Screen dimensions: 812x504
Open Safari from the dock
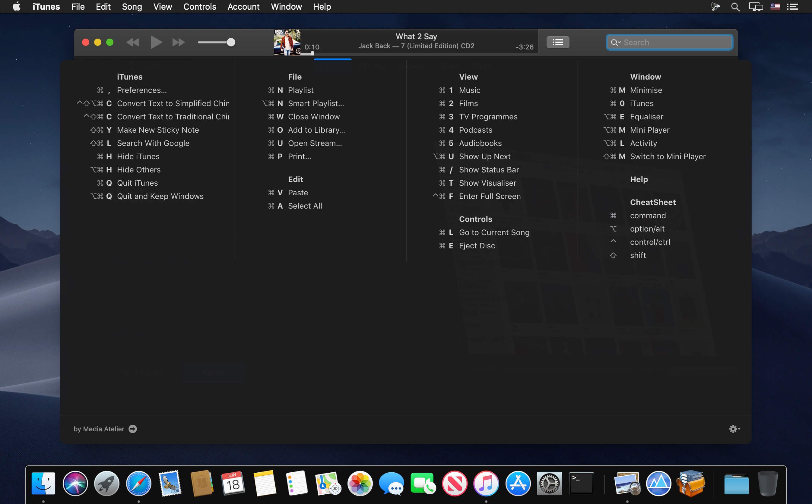(138, 483)
